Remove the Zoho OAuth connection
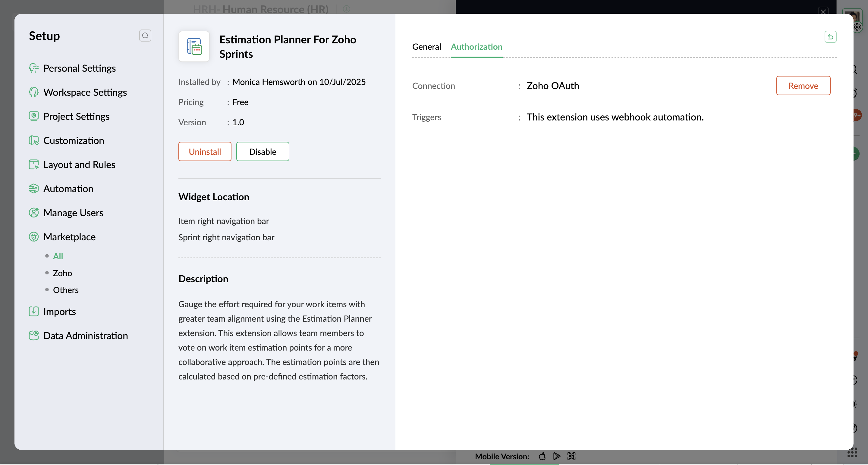Screen dimensions: 868x465 (x=803, y=86)
